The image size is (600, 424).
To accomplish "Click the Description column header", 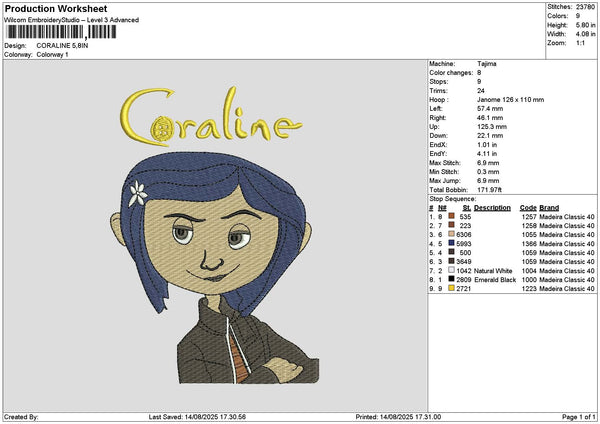I will point(492,208).
